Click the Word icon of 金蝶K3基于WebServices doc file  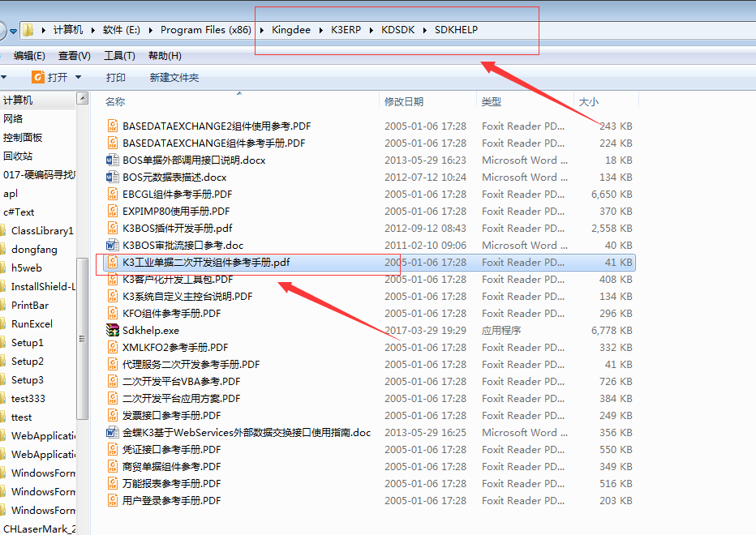click(112, 432)
